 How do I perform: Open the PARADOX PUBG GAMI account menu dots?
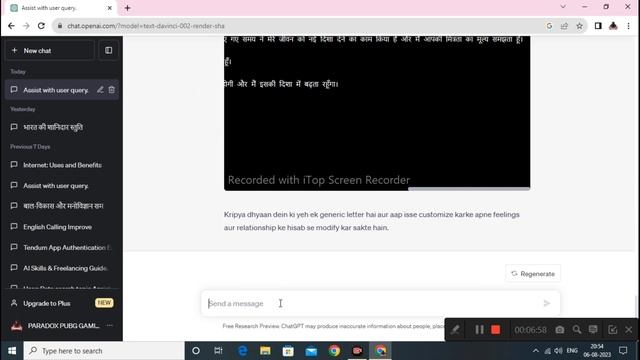pyautogui.click(x=109, y=326)
